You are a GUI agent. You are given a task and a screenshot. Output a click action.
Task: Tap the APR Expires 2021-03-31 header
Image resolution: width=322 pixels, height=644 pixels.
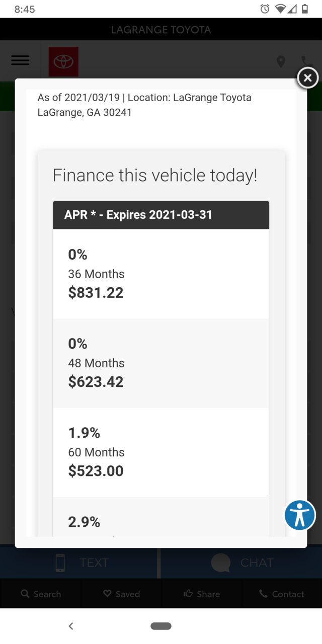[x=161, y=215]
